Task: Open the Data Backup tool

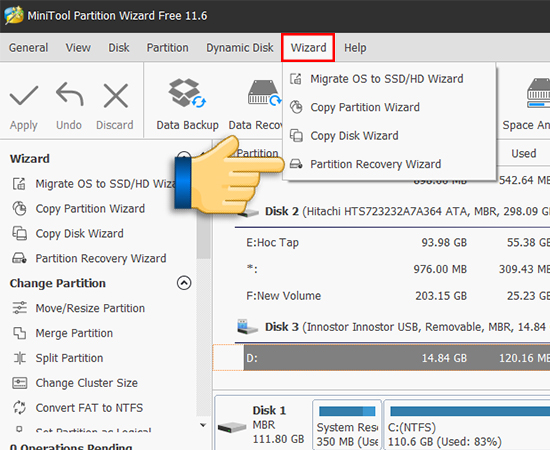Action: pos(187,105)
